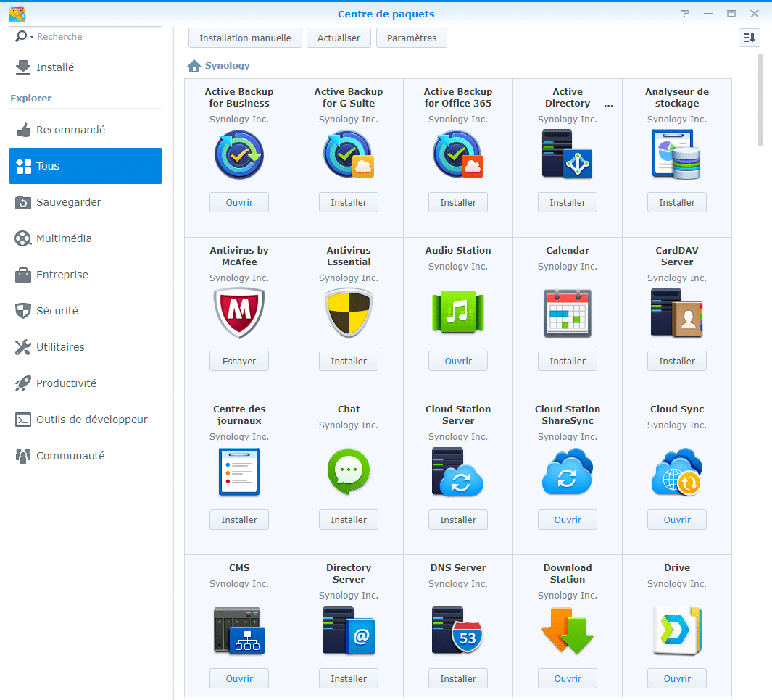Install Analyseur de stockage package
This screenshot has height=700, width=772.
677,202
